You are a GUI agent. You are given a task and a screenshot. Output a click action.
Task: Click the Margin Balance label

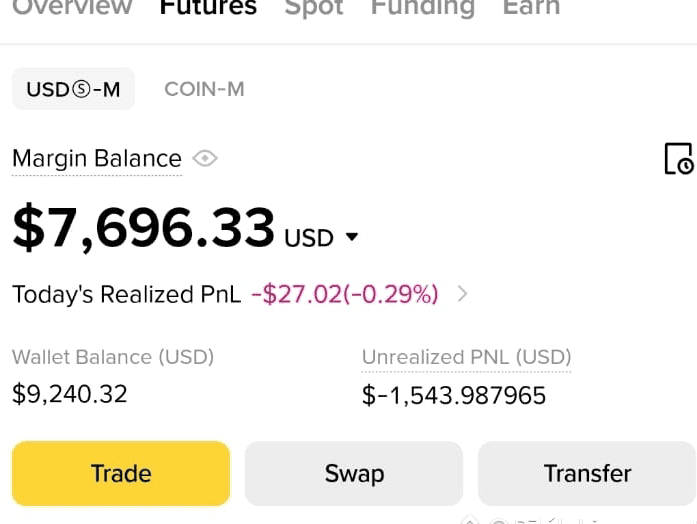click(97, 159)
